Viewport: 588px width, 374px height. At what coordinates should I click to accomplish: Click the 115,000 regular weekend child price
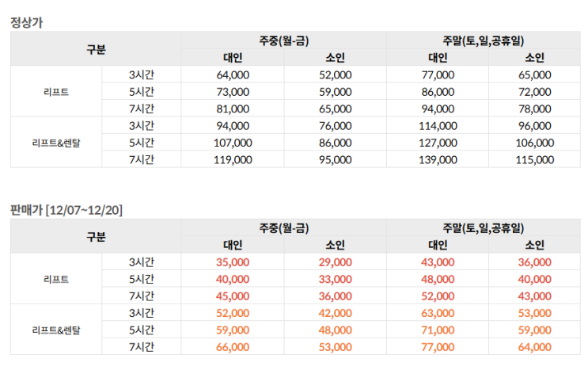pos(537,159)
